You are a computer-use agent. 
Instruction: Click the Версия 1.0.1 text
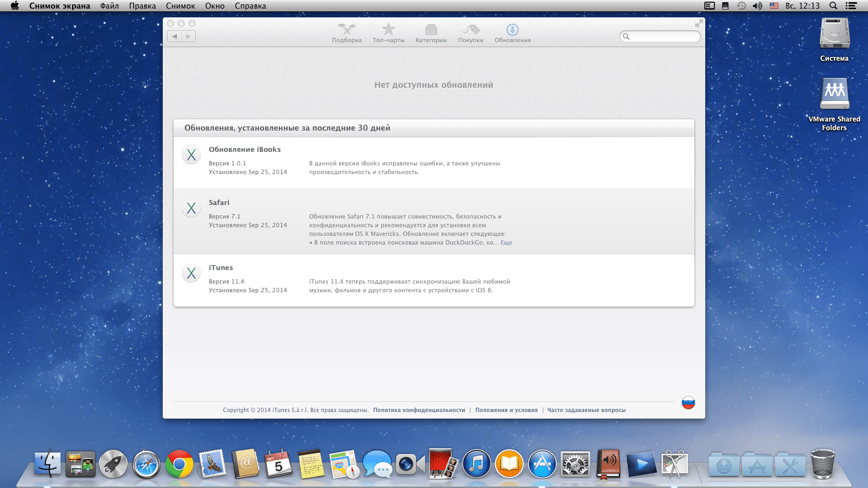click(227, 163)
